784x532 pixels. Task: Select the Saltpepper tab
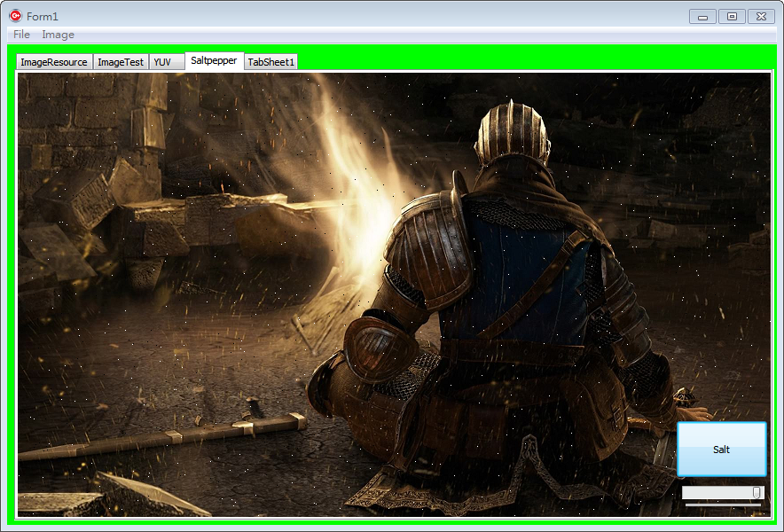click(x=214, y=60)
